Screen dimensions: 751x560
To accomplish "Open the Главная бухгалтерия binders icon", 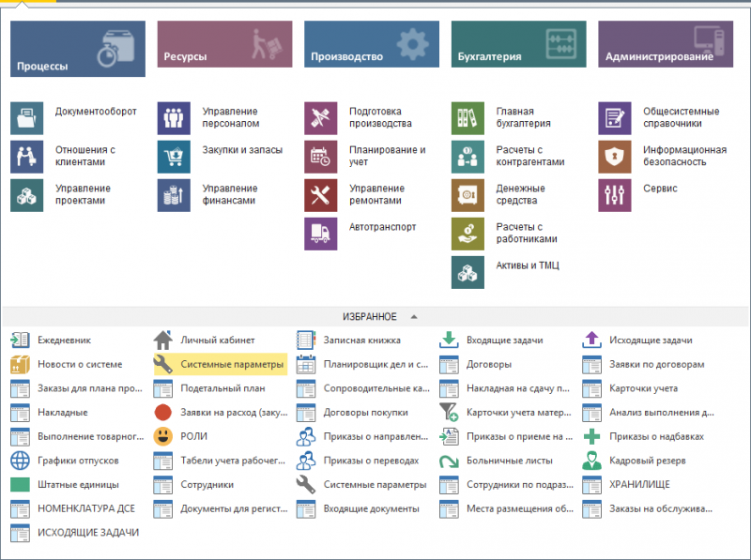I will [467, 118].
